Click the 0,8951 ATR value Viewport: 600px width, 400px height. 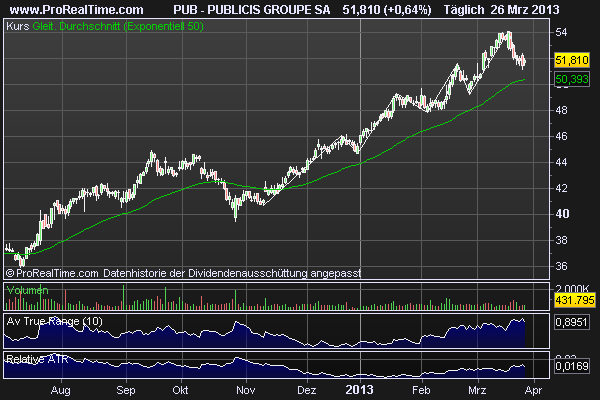click(x=571, y=322)
